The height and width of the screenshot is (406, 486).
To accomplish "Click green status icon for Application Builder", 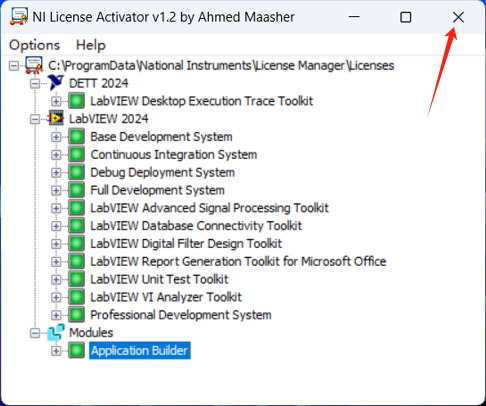I will pyautogui.click(x=76, y=350).
